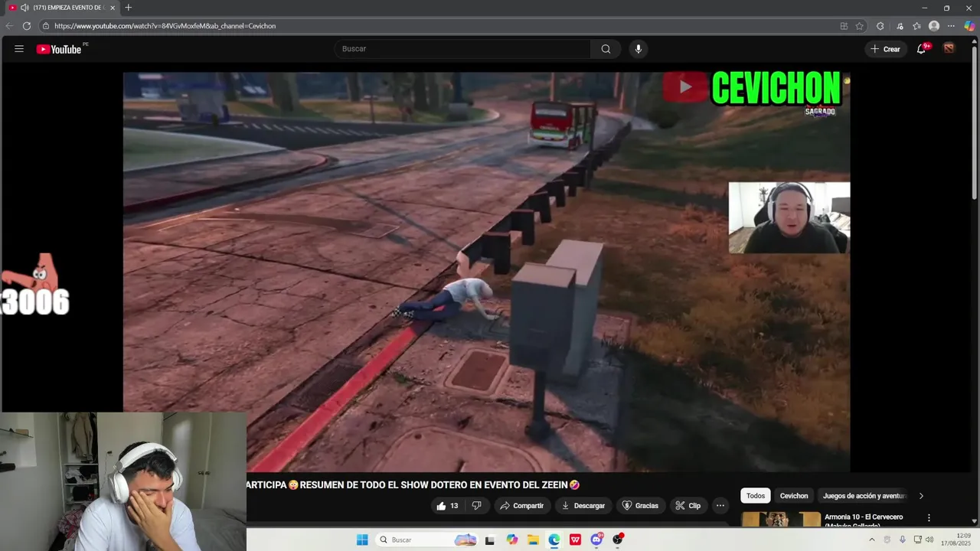Add this page to favorites star

pyautogui.click(x=860, y=26)
